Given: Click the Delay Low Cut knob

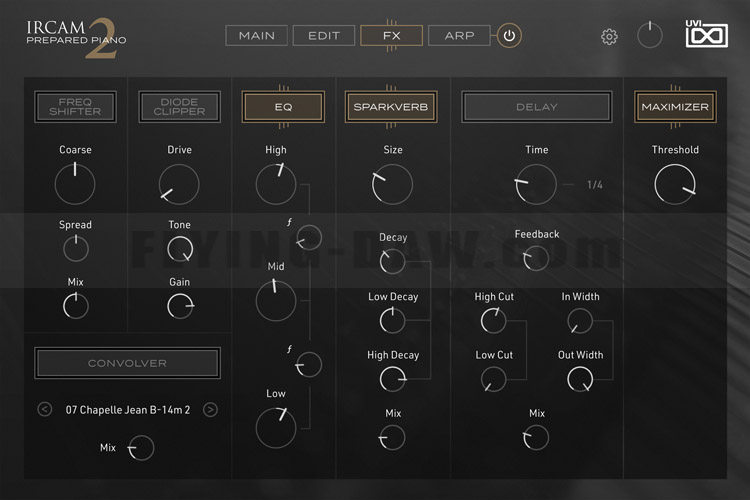Looking at the screenshot, I should click(493, 379).
